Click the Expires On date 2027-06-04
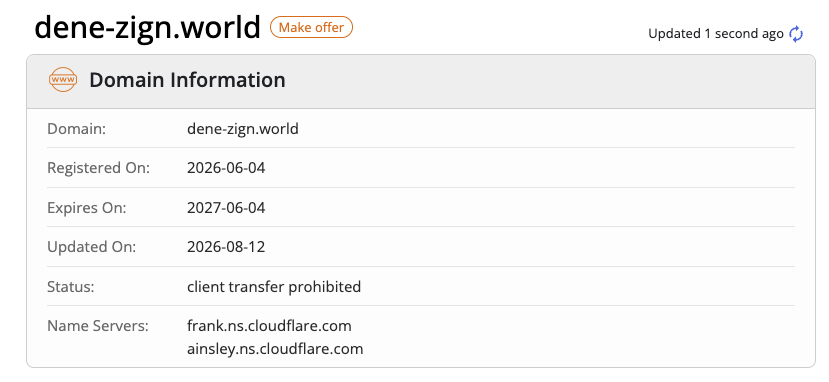Image resolution: width=829 pixels, height=382 pixels. pos(226,208)
